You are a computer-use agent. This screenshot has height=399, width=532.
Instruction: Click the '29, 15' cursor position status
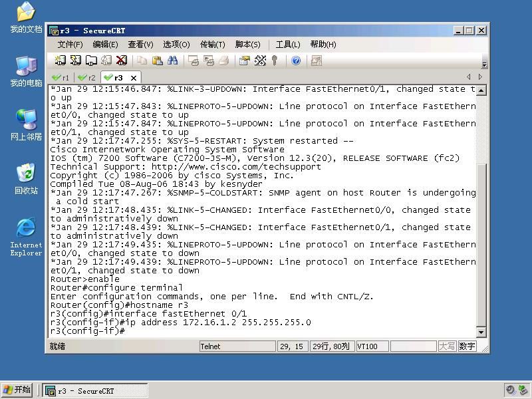click(x=292, y=346)
